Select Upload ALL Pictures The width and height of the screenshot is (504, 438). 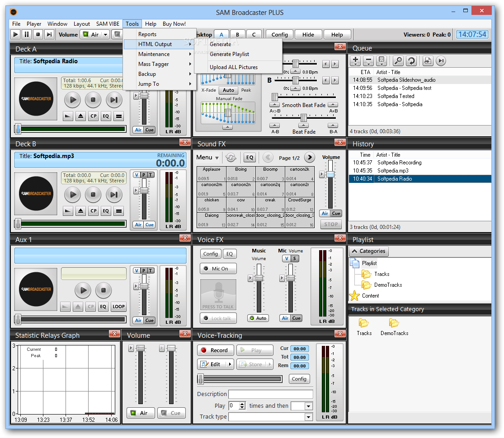[238, 67]
